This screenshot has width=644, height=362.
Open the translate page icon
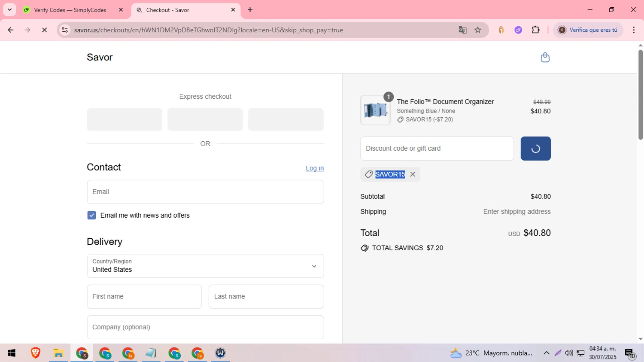coord(462,30)
